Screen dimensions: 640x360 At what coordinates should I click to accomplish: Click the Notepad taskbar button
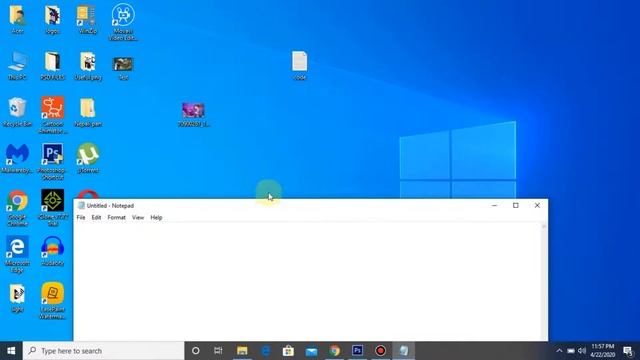tap(404, 351)
